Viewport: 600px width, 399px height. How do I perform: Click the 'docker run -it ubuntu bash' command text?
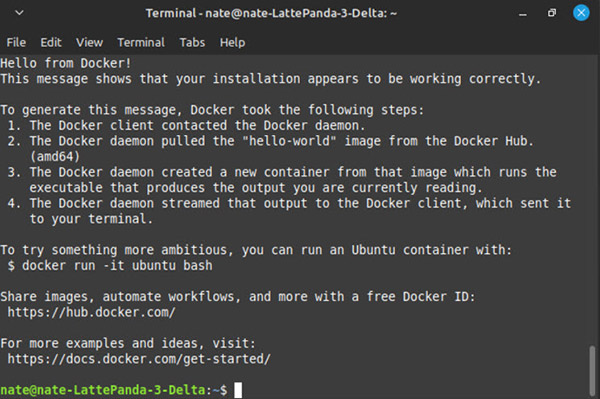click(x=117, y=265)
